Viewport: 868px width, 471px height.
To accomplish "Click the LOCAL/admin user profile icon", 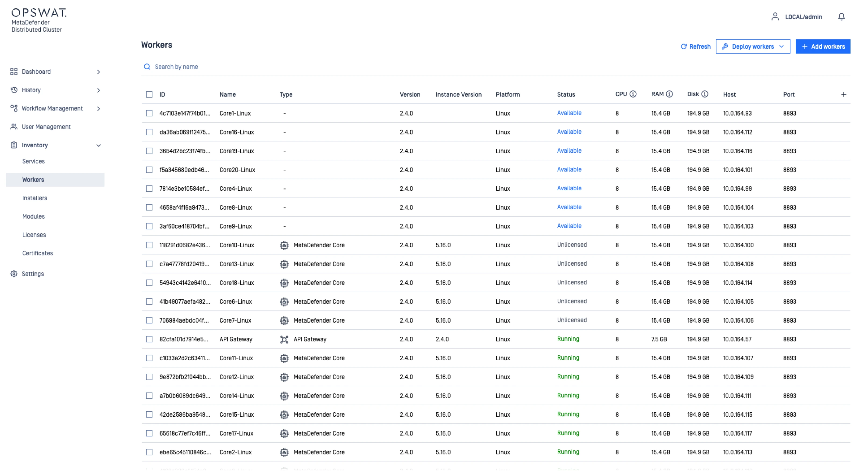I will coord(775,17).
